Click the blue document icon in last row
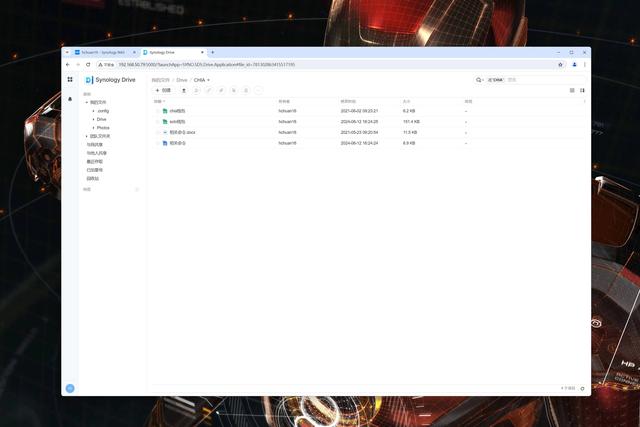 click(x=165, y=143)
